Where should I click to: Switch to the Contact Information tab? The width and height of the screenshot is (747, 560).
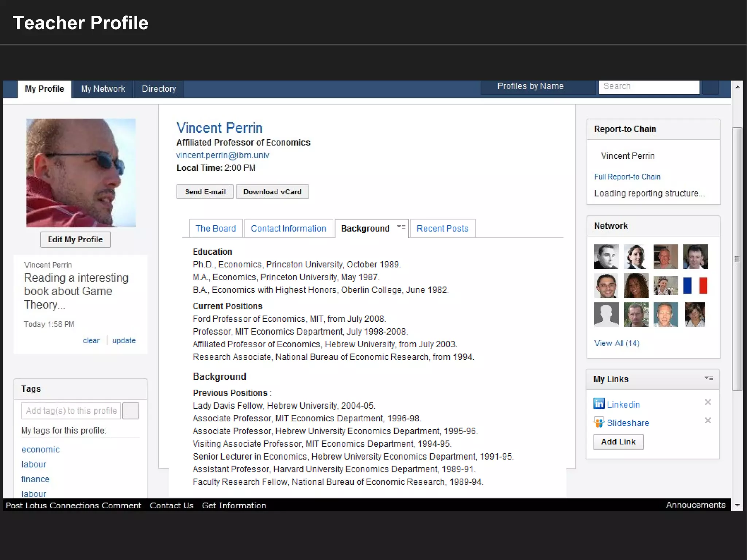288,229
